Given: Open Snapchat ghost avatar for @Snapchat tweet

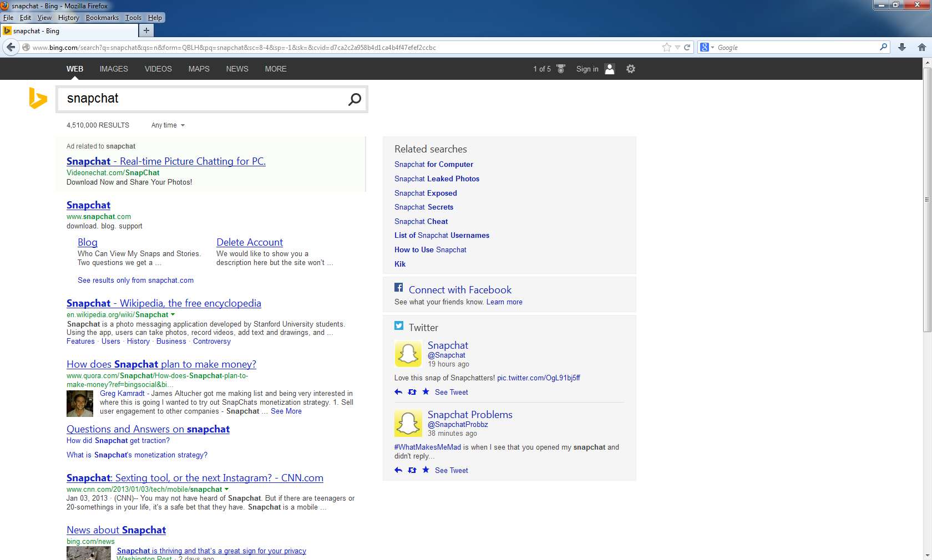Looking at the screenshot, I should pos(408,354).
